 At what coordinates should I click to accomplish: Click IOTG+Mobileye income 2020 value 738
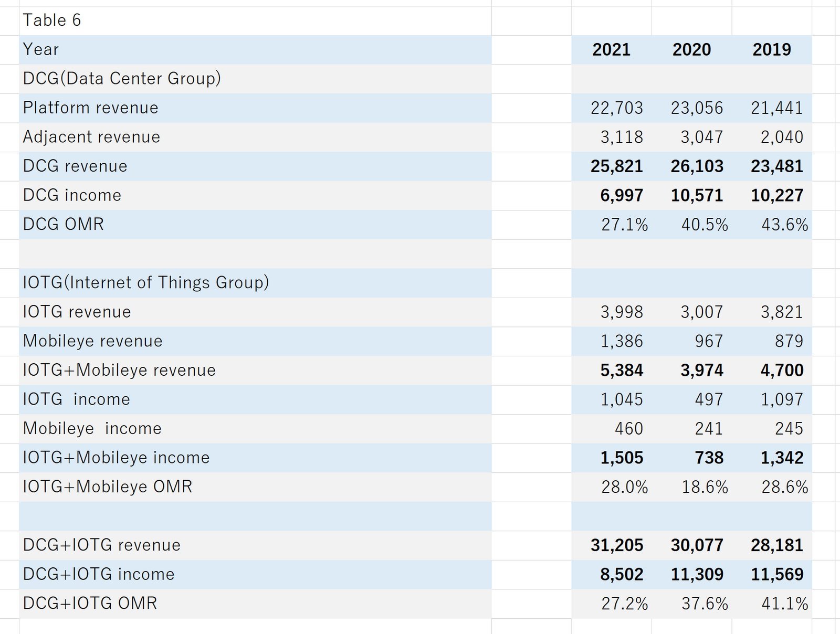click(692, 458)
